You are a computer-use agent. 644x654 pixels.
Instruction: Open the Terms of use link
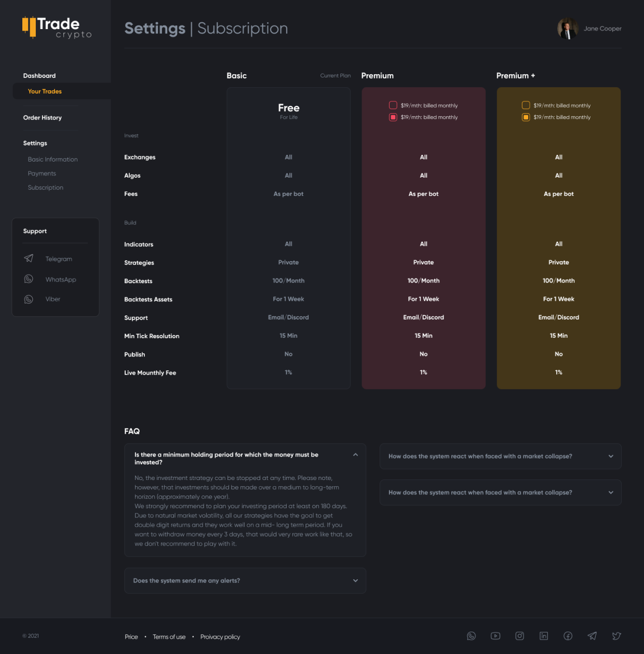[169, 637]
